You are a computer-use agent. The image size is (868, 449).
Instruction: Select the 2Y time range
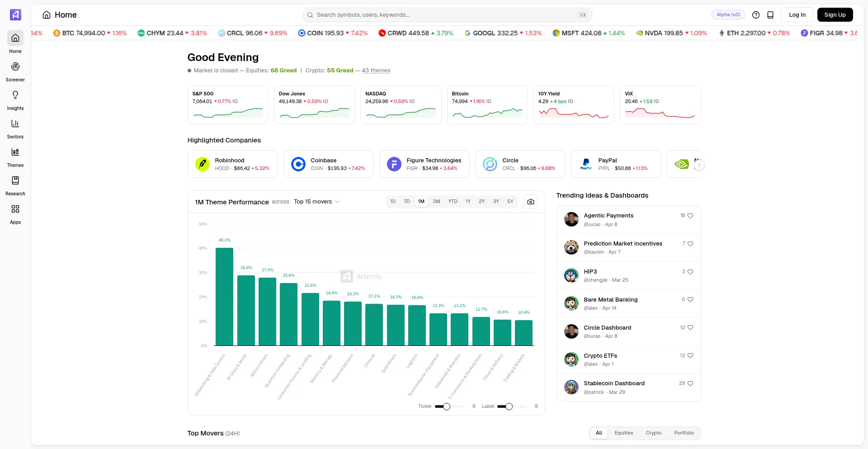point(482,202)
